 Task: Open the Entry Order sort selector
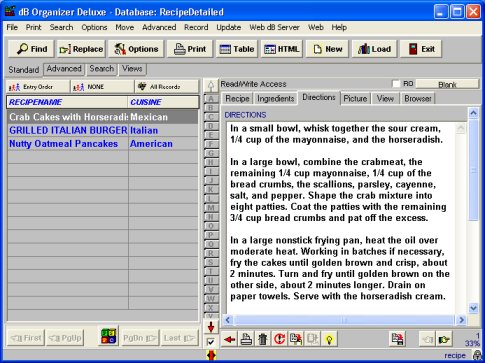pyautogui.click(x=38, y=87)
